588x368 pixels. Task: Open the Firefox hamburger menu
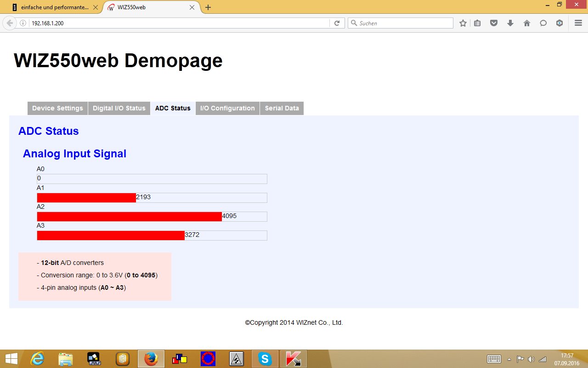(578, 23)
